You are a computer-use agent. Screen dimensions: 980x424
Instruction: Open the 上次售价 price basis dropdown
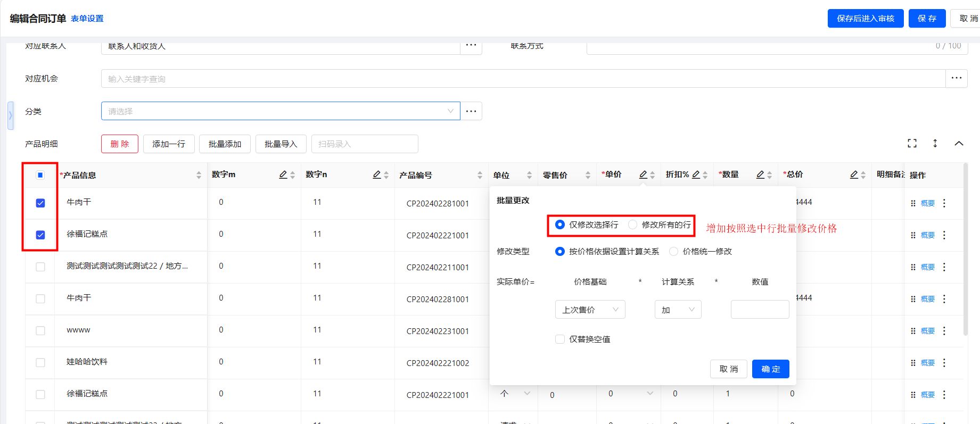(590, 310)
